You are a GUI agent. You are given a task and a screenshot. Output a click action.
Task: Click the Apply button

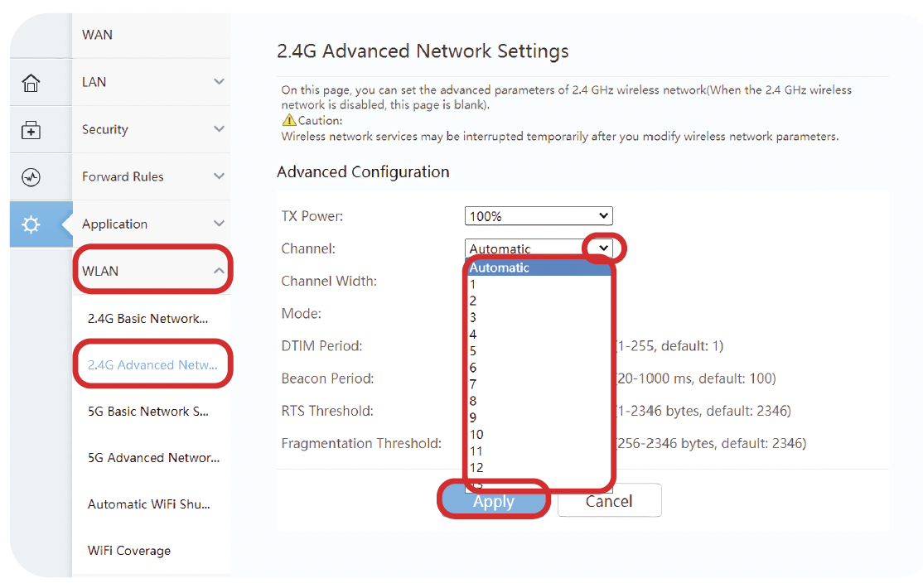coord(494,501)
